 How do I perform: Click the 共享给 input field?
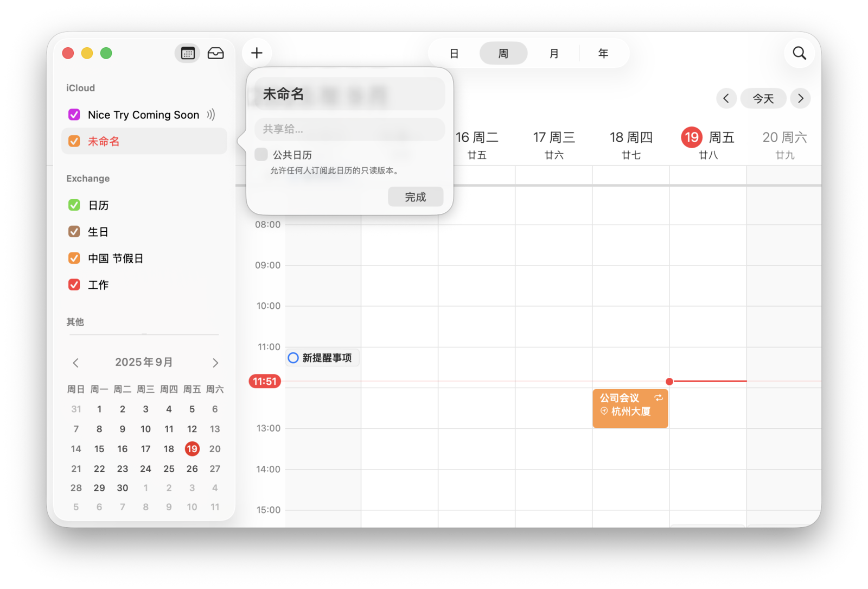pyautogui.click(x=349, y=129)
